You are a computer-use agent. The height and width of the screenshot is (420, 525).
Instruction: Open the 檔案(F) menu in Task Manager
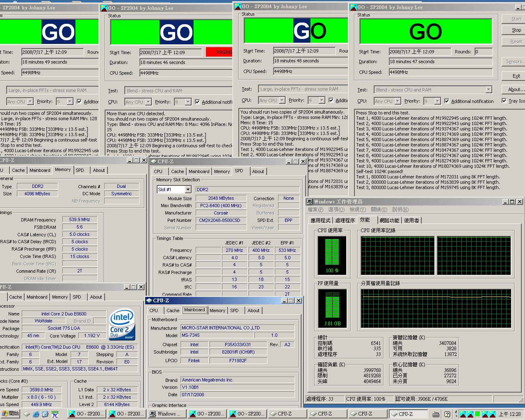point(316,210)
